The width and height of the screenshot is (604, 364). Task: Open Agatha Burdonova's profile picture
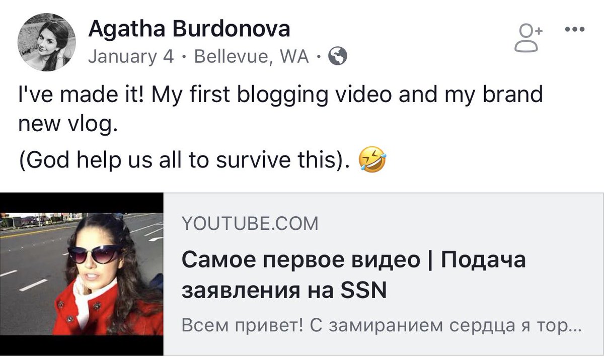[47, 43]
